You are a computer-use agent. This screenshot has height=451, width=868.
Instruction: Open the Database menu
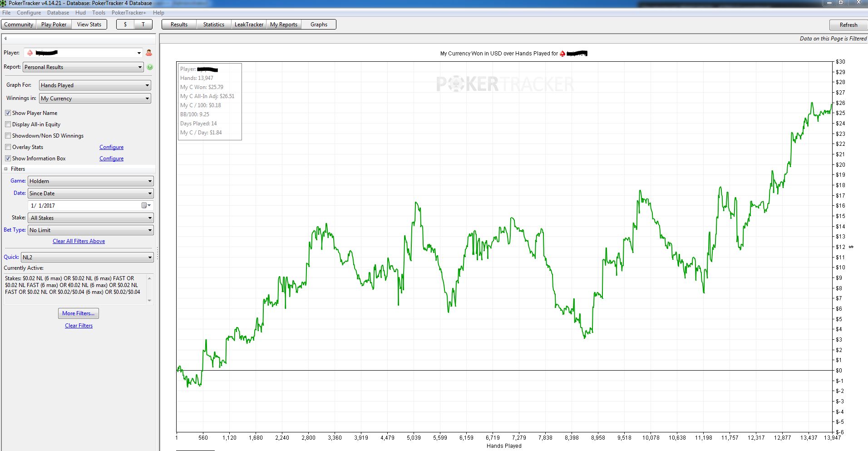click(58, 13)
